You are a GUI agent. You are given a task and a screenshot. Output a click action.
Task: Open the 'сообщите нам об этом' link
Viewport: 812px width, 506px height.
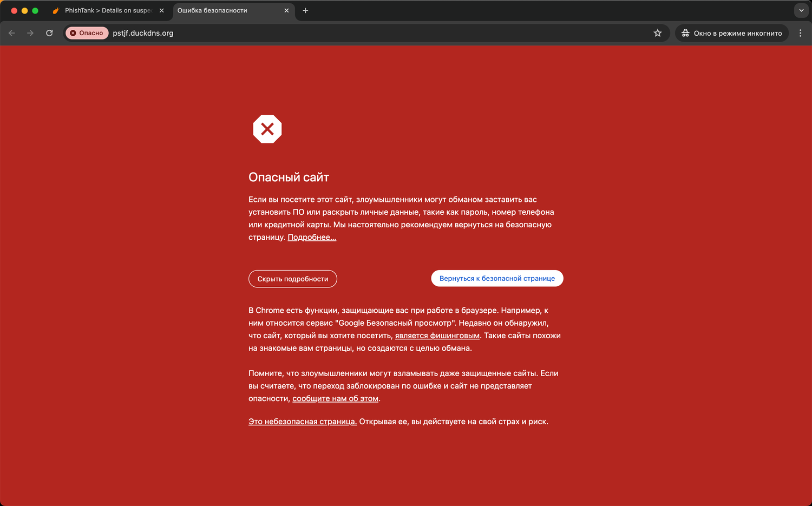pyautogui.click(x=335, y=398)
